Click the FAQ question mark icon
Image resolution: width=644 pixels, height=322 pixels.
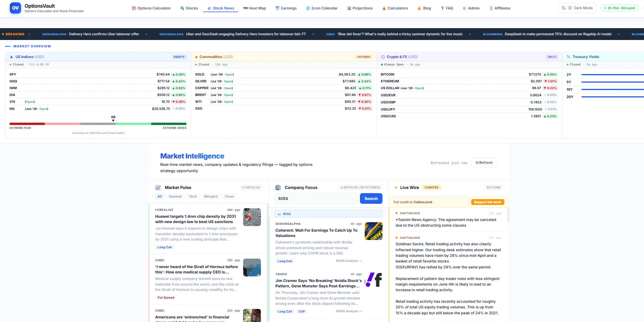tap(442, 8)
